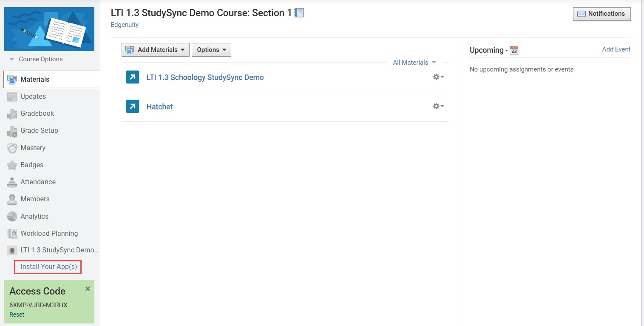Open LTI 1.3 StudySync Demo sidebar app
This screenshot has width=644, height=326.
(x=60, y=250)
